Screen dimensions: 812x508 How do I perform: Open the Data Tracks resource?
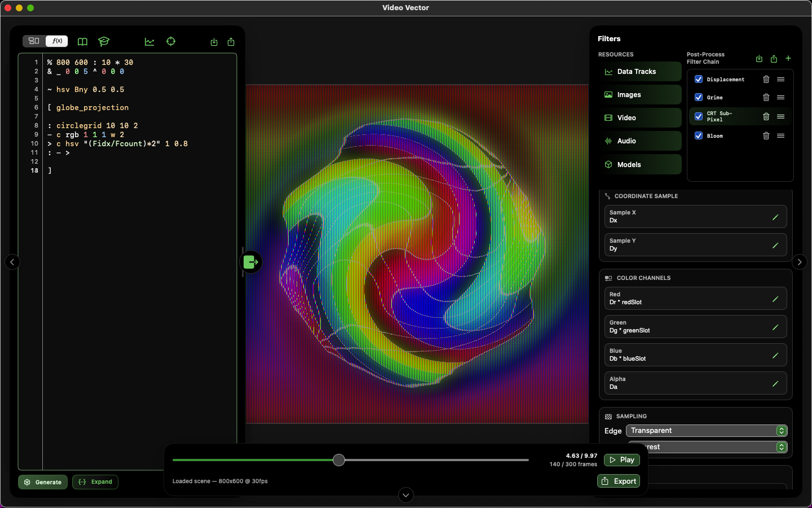pos(639,72)
